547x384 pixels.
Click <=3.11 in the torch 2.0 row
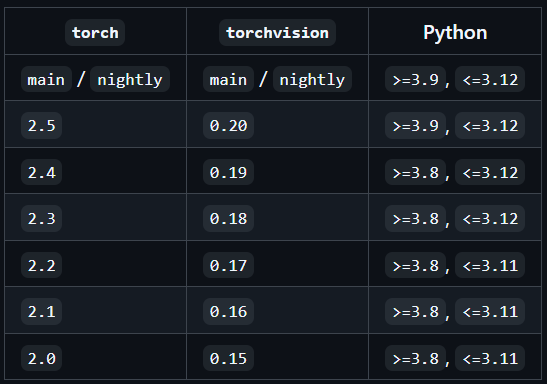tap(490, 358)
